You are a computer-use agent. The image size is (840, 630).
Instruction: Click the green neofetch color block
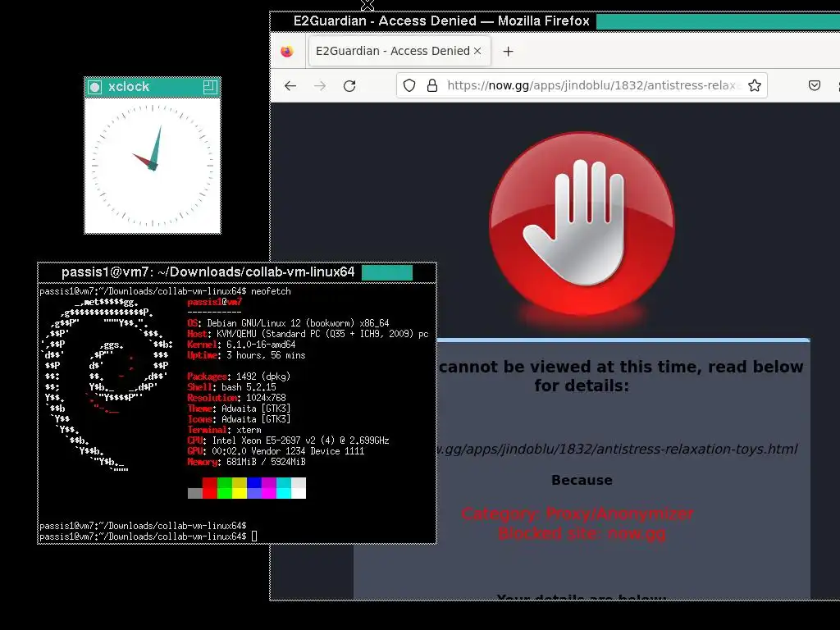[225, 488]
